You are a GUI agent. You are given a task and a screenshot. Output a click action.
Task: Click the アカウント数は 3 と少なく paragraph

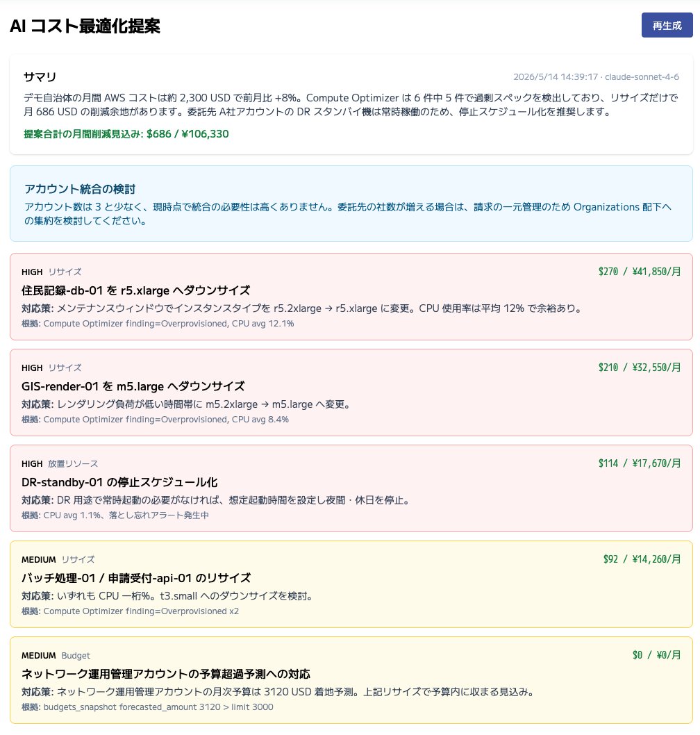click(x=348, y=214)
